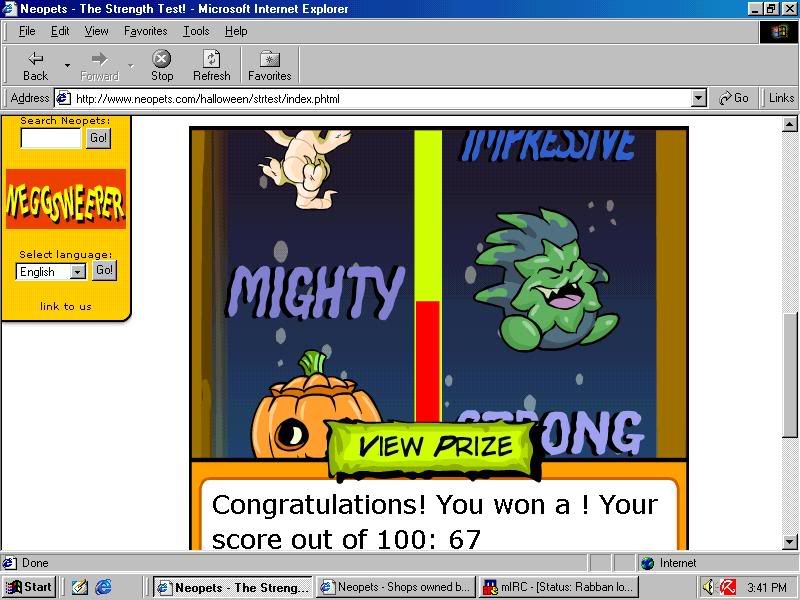Open the File menu
The height and width of the screenshot is (600, 800).
click(x=27, y=31)
